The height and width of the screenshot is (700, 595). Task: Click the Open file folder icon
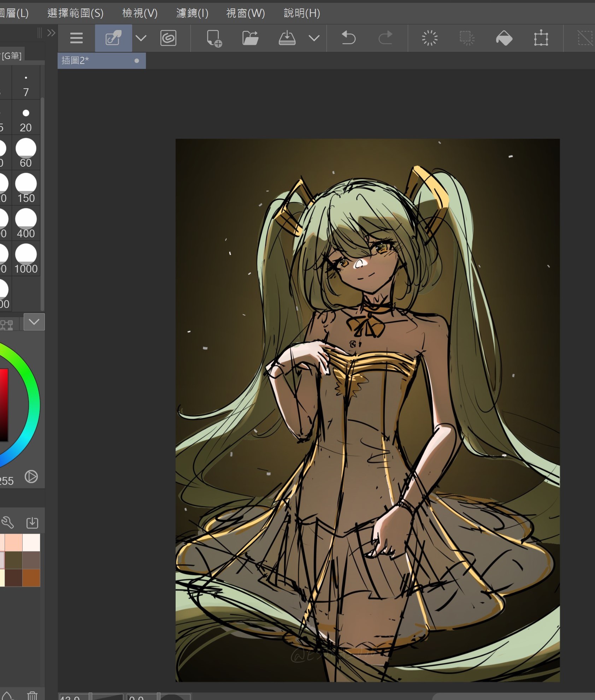[250, 38]
